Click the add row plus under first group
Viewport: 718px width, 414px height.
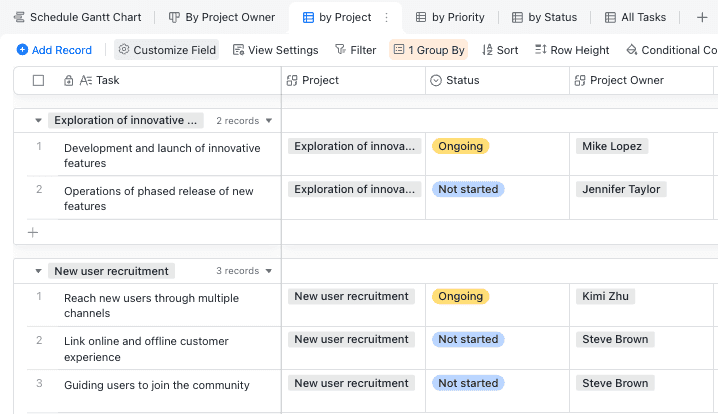coord(33,232)
